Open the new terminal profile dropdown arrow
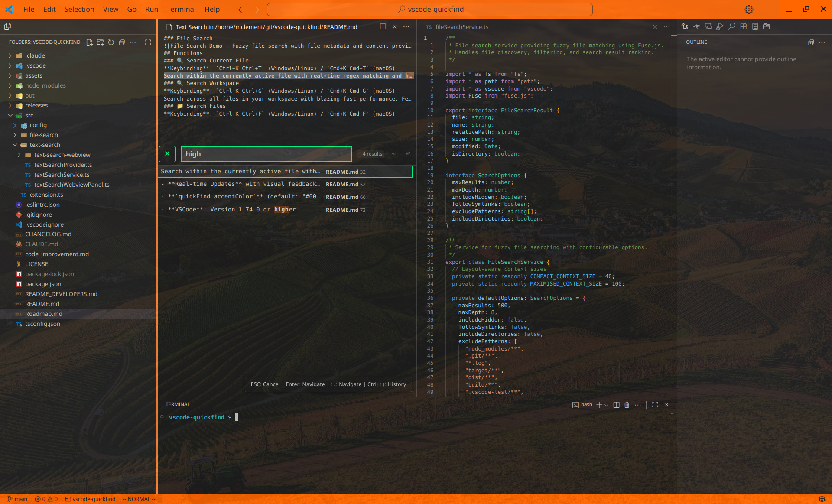Screen dimensions: 832x504 (x=606, y=405)
